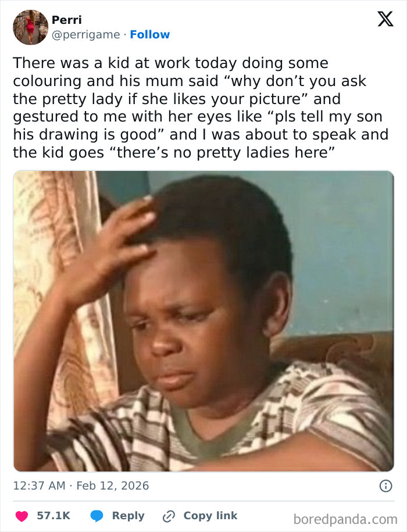
Task: Click the Follow link next to @perrigame
Action: tap(150, 35)
